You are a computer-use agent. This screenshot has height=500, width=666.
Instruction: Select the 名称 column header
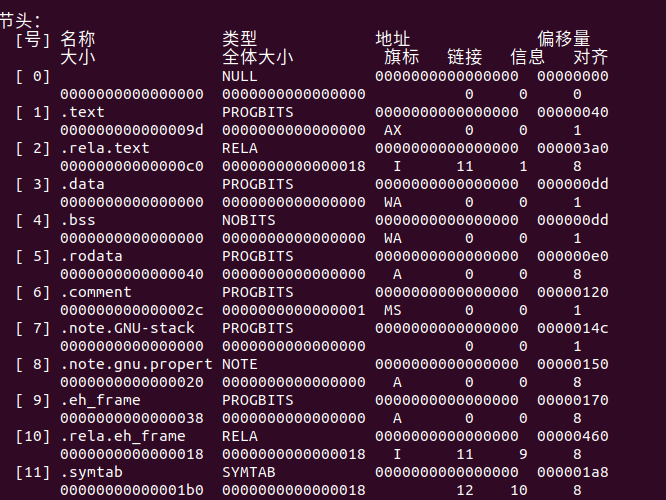point(78,39)
